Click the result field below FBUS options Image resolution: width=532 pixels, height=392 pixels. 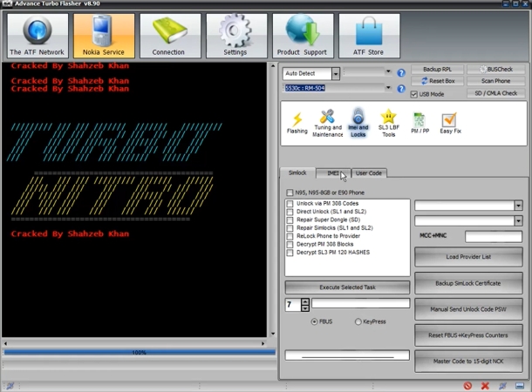(347, 355)
